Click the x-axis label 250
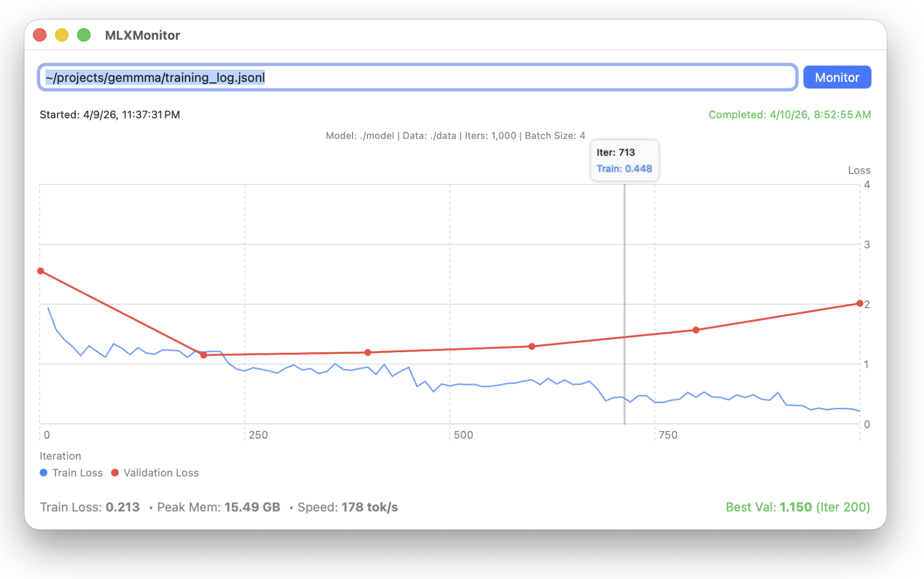Image resolution: width=924 pixels, height=579 pixels. tap(258, 435)
